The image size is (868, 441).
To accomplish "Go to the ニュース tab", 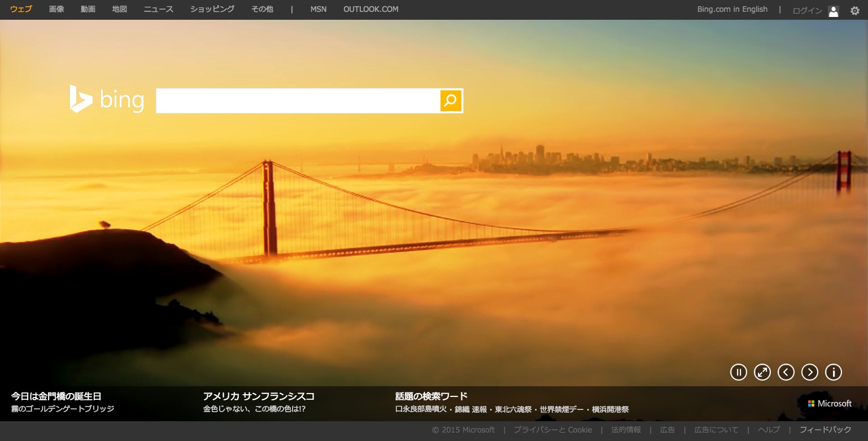I will [x=159, y=10].
